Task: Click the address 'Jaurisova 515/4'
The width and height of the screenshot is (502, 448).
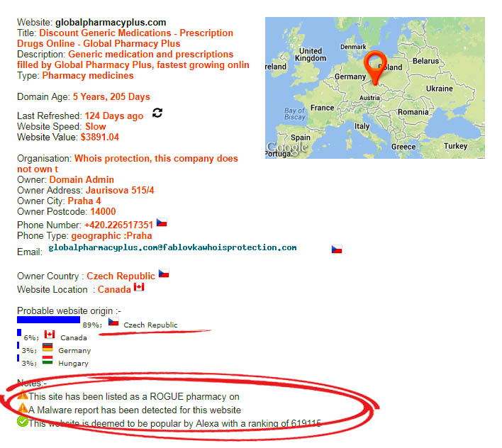Action: click(x=120, y=191)
